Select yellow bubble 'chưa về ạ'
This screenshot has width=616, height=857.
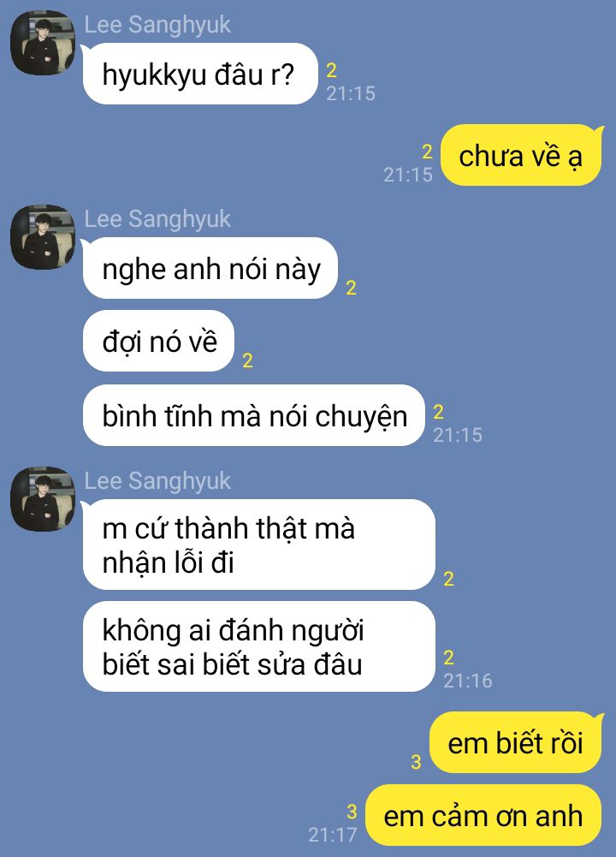point(521,155)
